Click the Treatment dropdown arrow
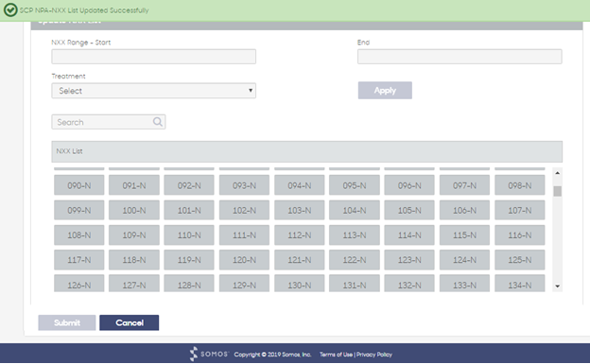Image resolution: width=590 pixels, height=364 pixels. 251,91
